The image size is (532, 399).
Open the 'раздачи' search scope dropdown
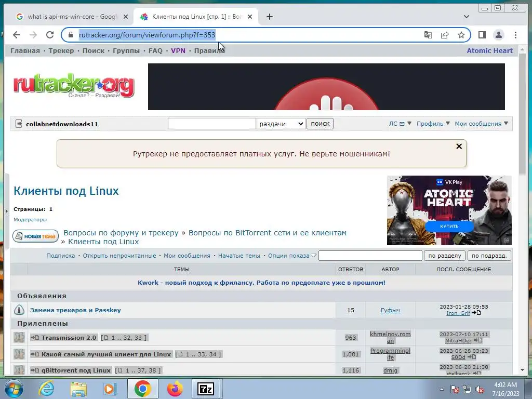281,124
